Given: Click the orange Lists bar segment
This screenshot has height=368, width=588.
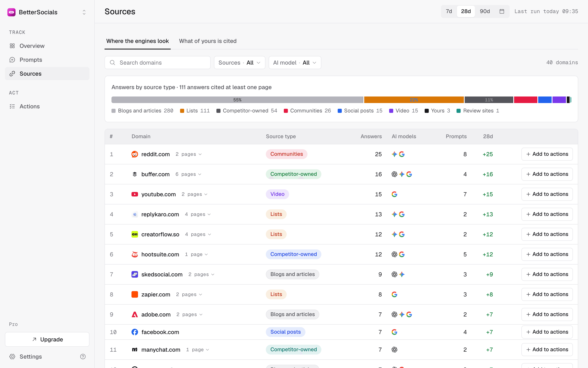Looking at the screenshot, I should coord(414,100).
